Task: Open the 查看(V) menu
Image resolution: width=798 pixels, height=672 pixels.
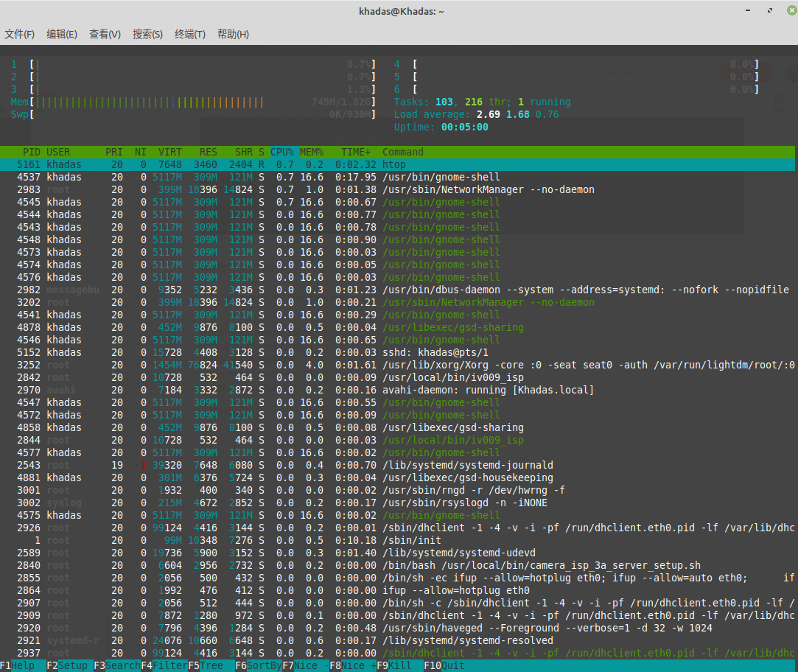Action: point(105,34)
